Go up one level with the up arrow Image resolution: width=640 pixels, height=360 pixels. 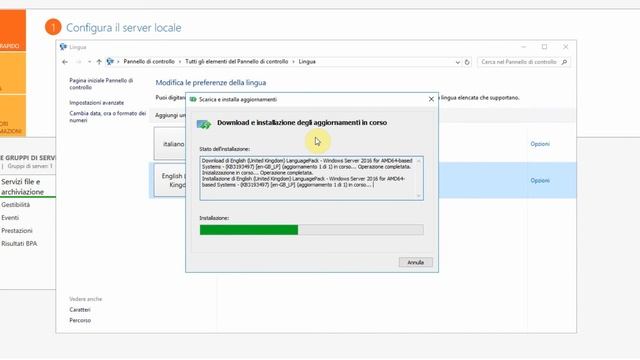[99, 62]
